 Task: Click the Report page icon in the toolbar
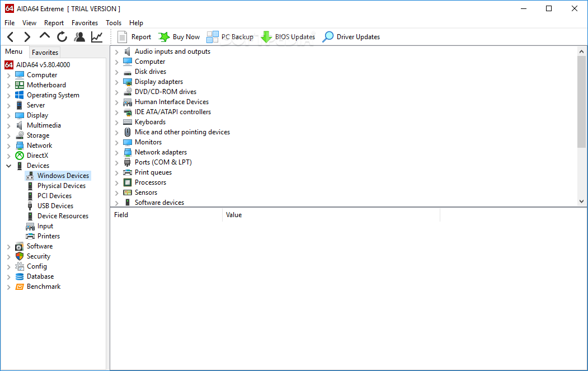click(123, 37)
